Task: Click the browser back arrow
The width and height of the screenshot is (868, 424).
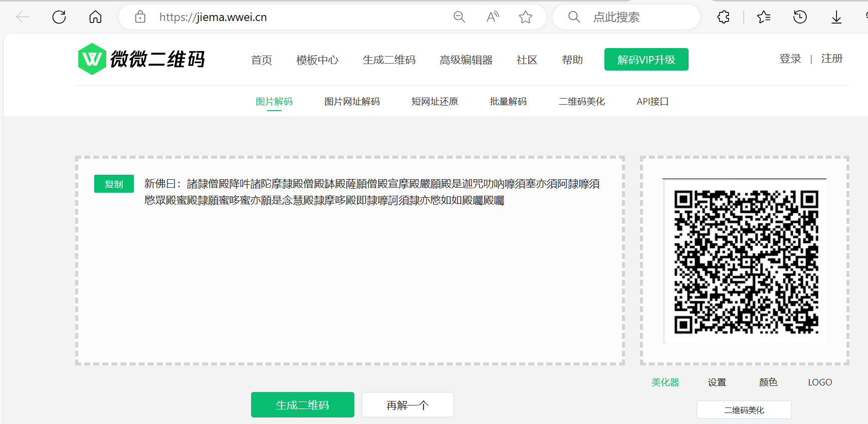Action: click(23, 17)
